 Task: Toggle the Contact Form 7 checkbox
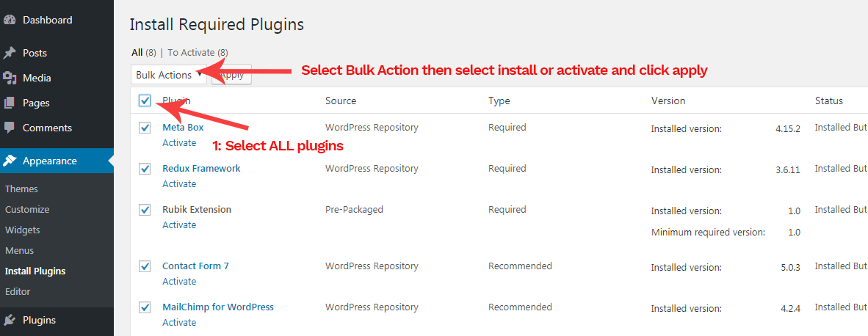pos(145,266)
